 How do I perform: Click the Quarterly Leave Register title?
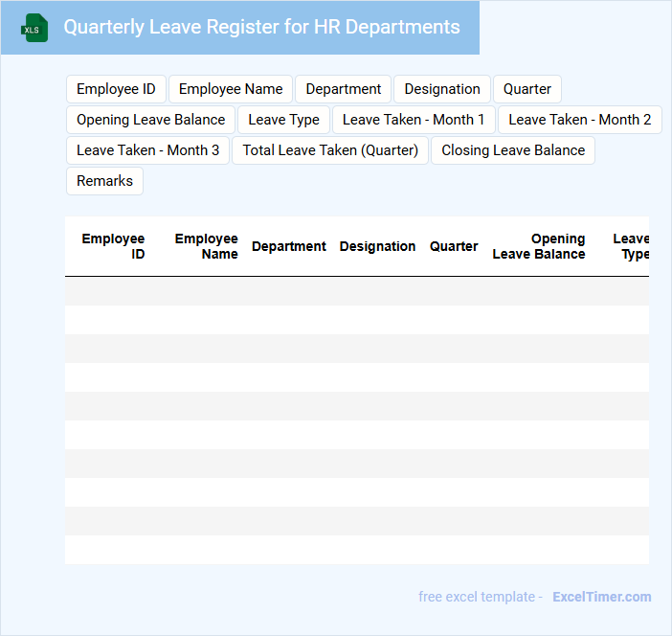(261, 27)
